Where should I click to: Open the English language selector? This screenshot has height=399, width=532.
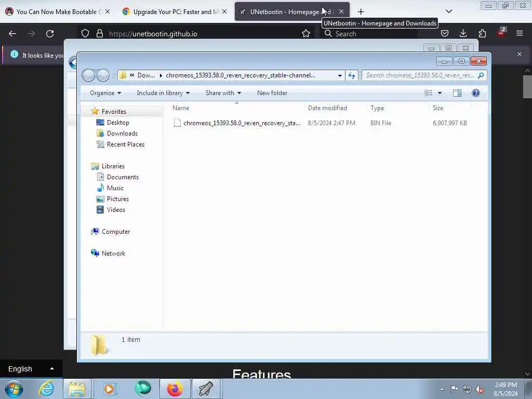click(x=31, y=369)
